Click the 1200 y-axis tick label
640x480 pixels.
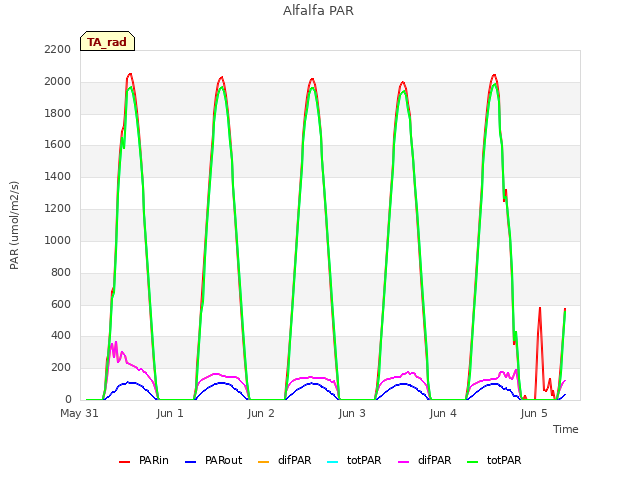point(58,208)
